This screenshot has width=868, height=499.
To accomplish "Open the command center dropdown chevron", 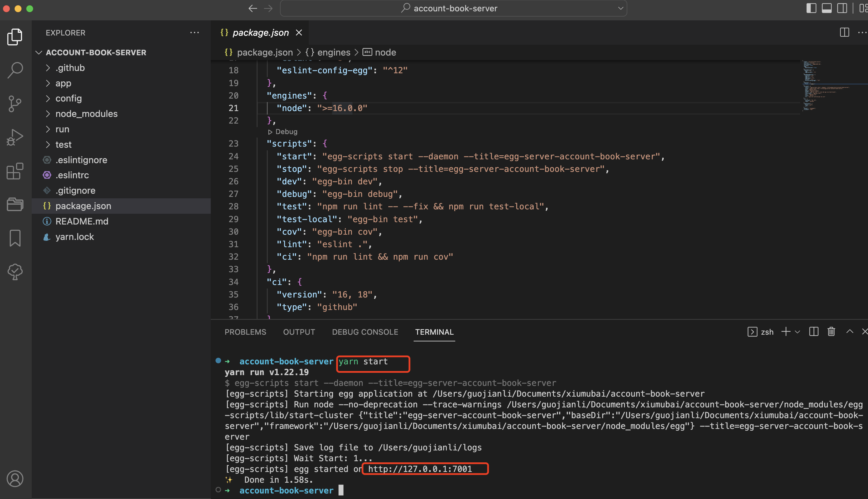I will click(x=620, y=8).
